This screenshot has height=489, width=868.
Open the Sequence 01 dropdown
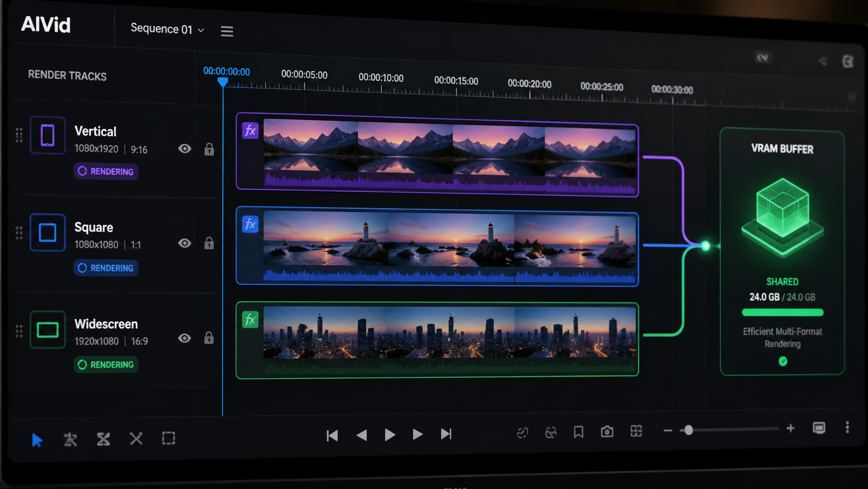(x=167, y=29)
